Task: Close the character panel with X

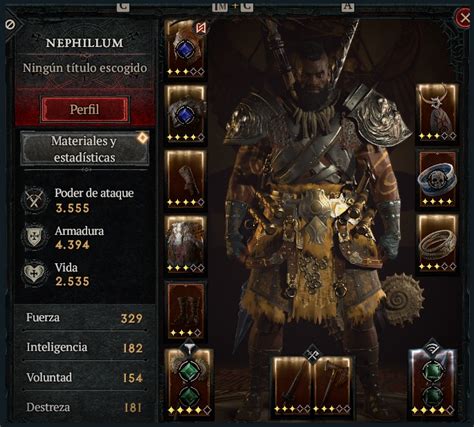Action: (465, 17)
